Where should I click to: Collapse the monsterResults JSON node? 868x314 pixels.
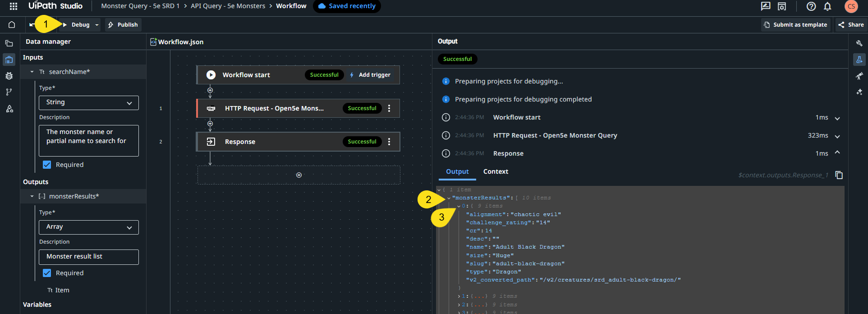coord(449,198)
